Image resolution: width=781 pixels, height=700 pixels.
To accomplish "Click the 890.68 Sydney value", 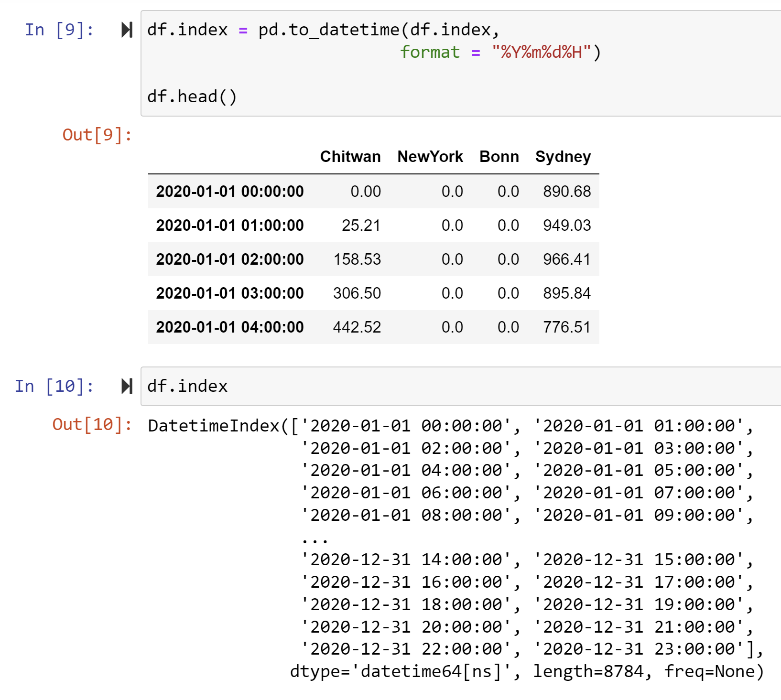I will point(566,192).
